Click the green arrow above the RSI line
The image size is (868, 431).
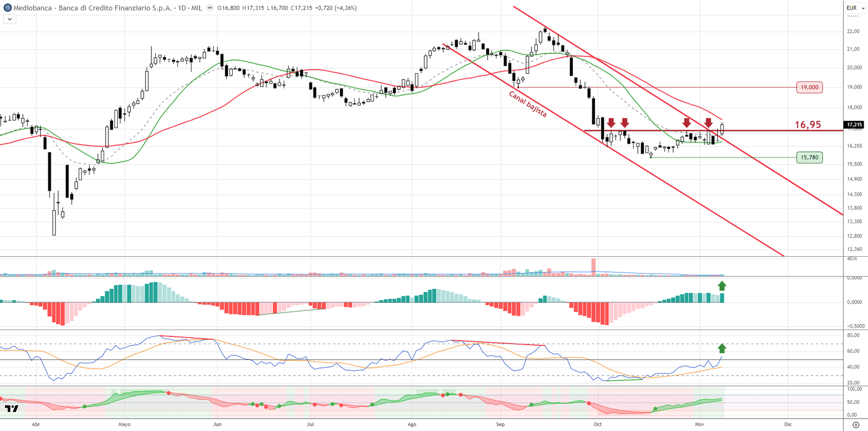pos(722,348)
